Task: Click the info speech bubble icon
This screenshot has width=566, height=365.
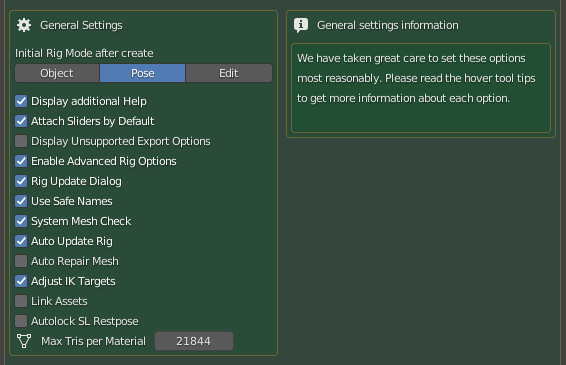Action: point(301,25)
